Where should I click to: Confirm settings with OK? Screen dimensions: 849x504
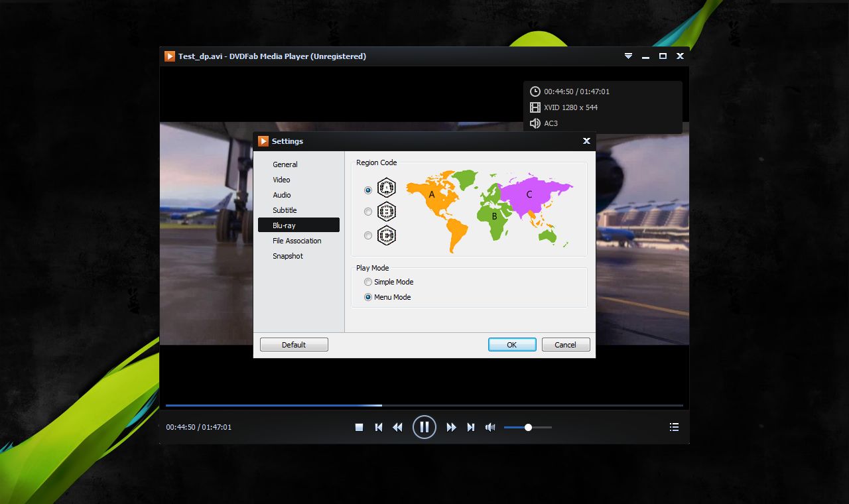512,345
